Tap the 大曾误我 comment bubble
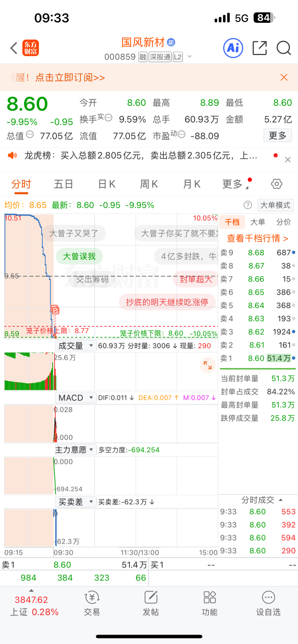Image resolution: width=298 pixels, height=644 pixels. (x=79, y=257)
